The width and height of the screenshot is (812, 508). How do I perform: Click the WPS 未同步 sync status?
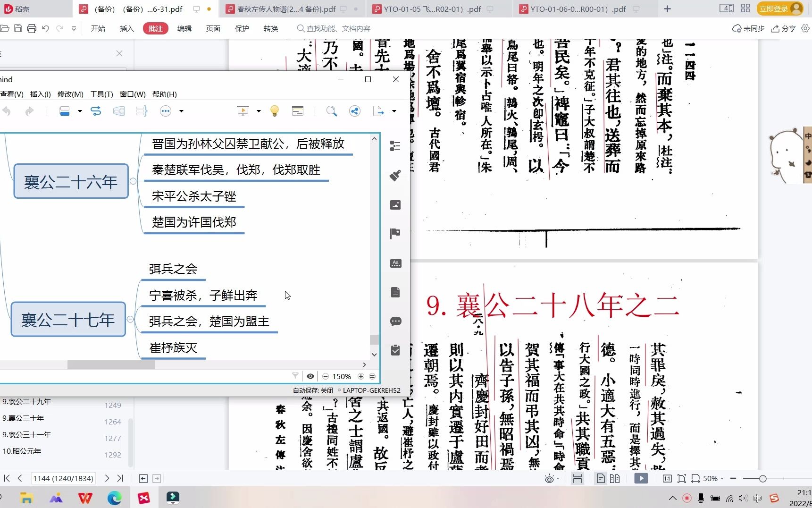pos(748,29)
